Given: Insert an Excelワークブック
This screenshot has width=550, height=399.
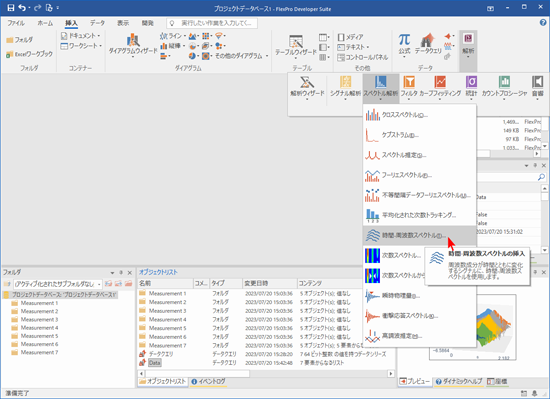Looking at the screenshot, I should [29, 54].
